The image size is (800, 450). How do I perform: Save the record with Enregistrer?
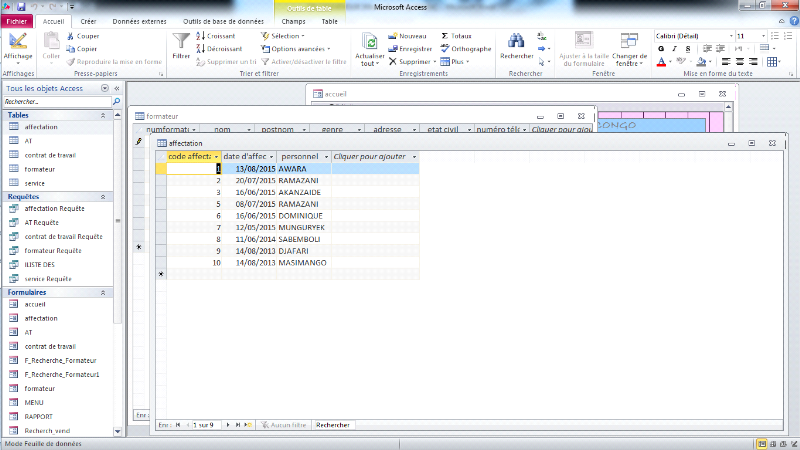point(410,49)
